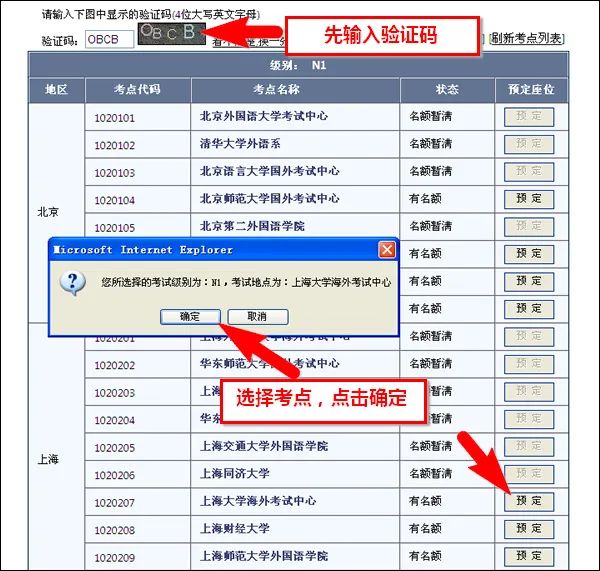Click the name 清华大学外语系
Image resolution: width=600 pixels, height=571 pixels.
pyautogui.click(x=240, y=144)
